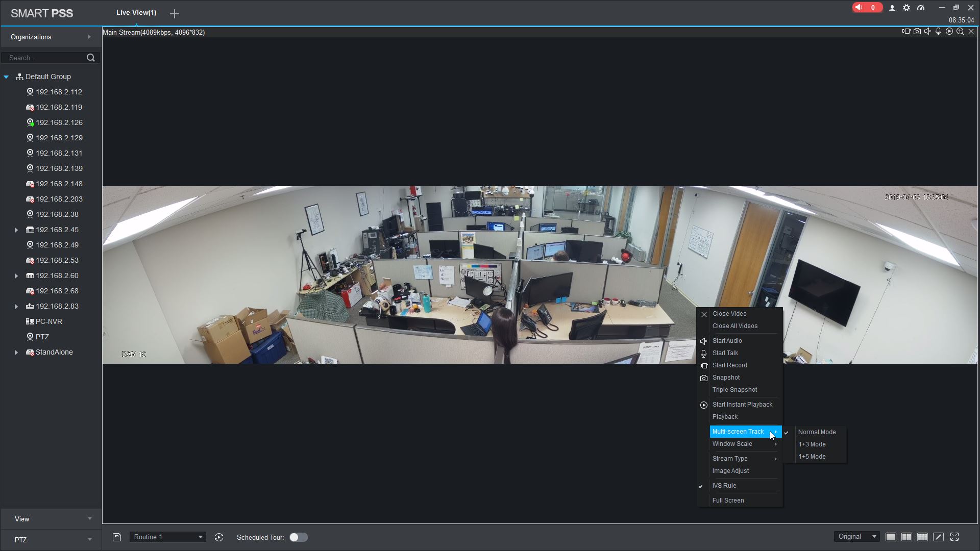
Task: Open the Original scale dropdown
Action: pyautogui.click(x=857, y=537)
